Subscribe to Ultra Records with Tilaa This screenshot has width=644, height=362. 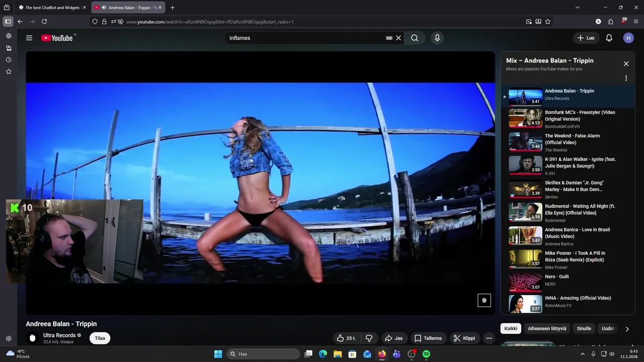pyautogui.click(x=100, y=338)
